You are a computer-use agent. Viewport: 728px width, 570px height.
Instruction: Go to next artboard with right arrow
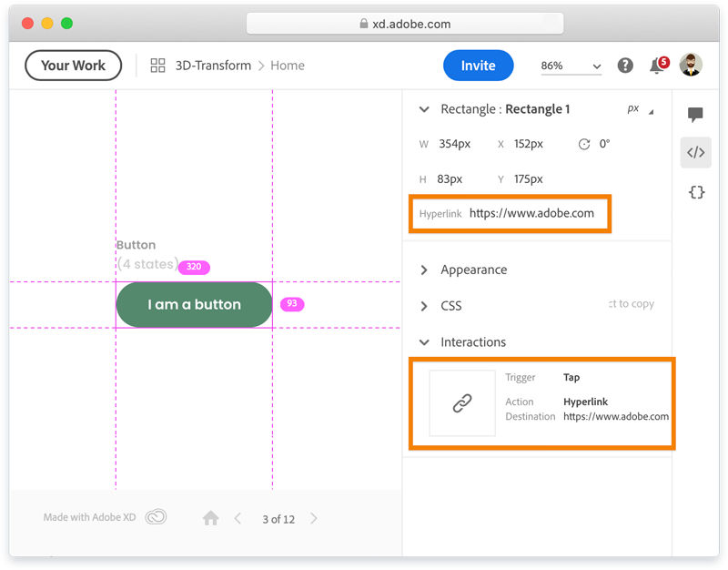[313, 517]
